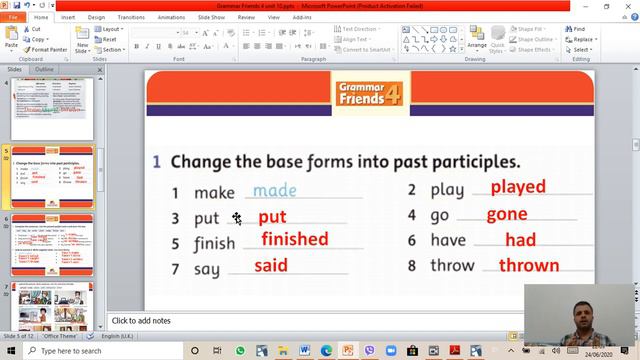Toggle Justify text alignment
The width and height of the screenshot is (640, 360).
tap(279, 47)
